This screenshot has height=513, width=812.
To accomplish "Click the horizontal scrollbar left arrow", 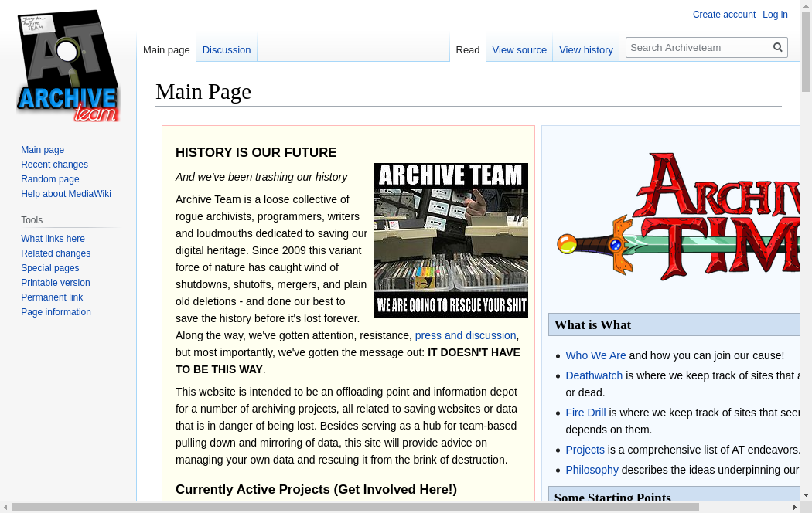I will click(6, 508).
